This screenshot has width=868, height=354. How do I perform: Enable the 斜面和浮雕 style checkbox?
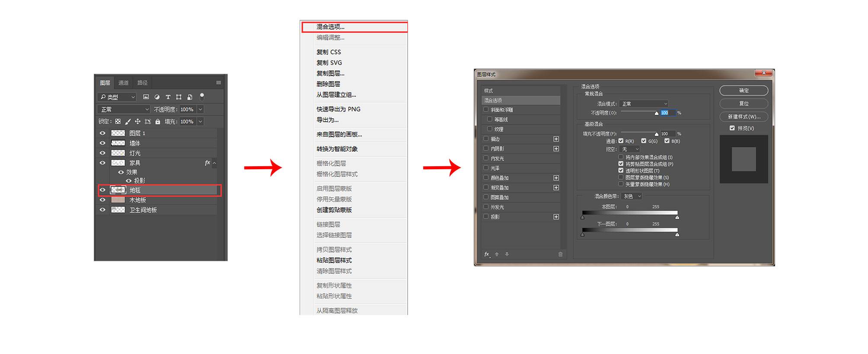pyautogui.click(x=486, y=110)
